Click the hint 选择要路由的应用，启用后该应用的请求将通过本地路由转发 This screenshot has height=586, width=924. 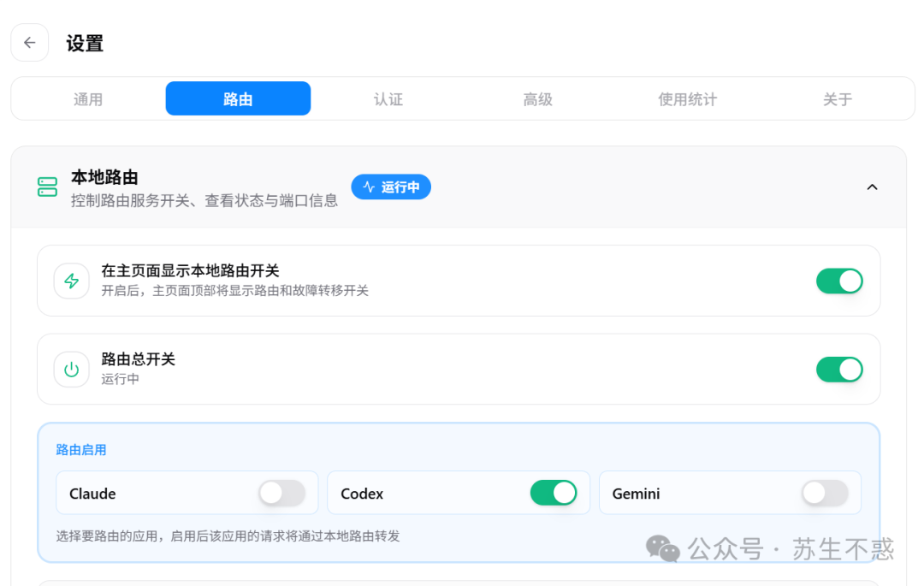point(228,536)
